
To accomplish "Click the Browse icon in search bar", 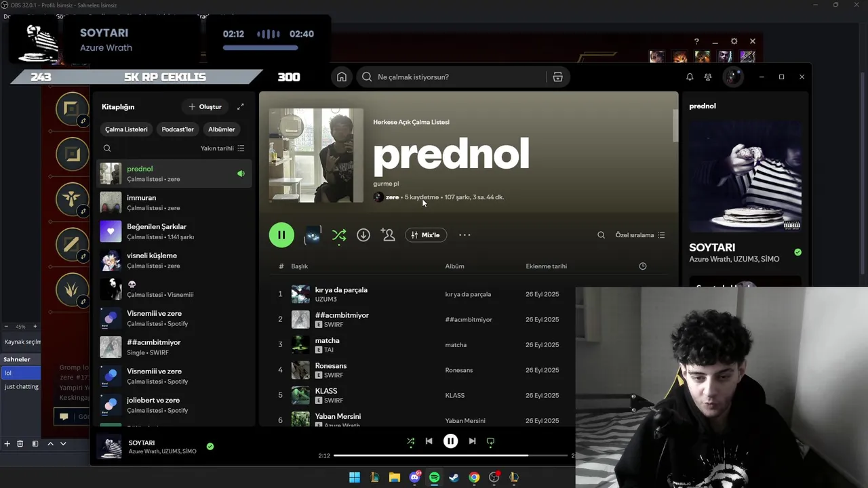I will coord(557,77).
